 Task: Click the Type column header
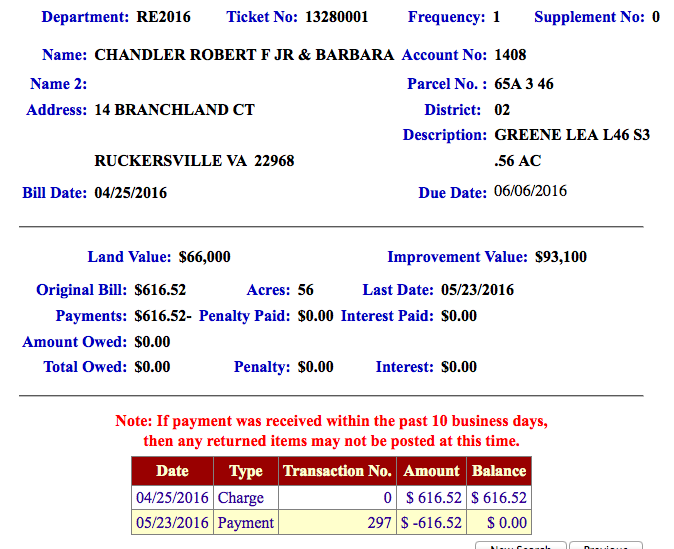pos(246,471)
